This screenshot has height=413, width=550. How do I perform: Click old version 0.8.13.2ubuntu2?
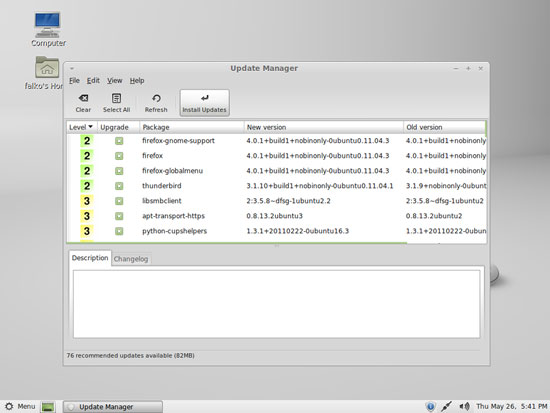(x=434, y=216)
